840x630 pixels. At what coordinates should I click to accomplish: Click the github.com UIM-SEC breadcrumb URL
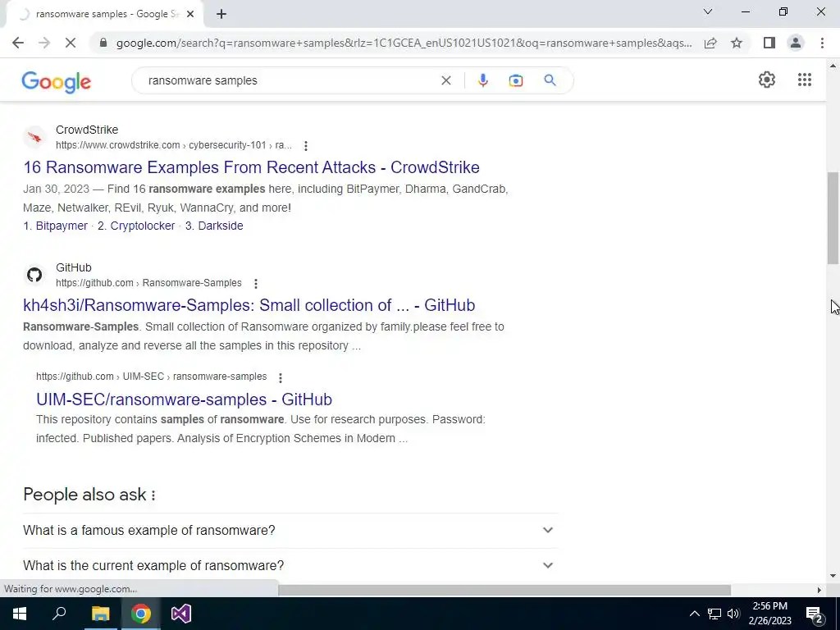click(152, 377)
